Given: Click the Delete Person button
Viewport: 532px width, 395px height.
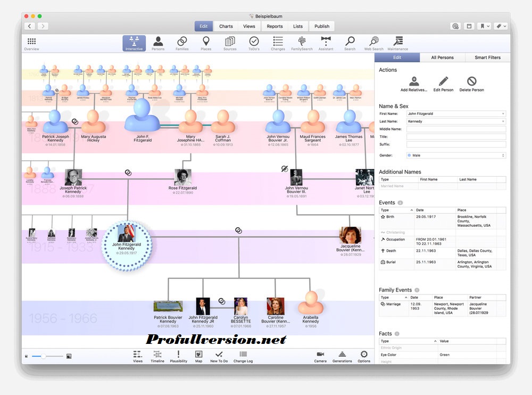Looking at the screenshot, I should pyautogui.click(x=473, y=84).
